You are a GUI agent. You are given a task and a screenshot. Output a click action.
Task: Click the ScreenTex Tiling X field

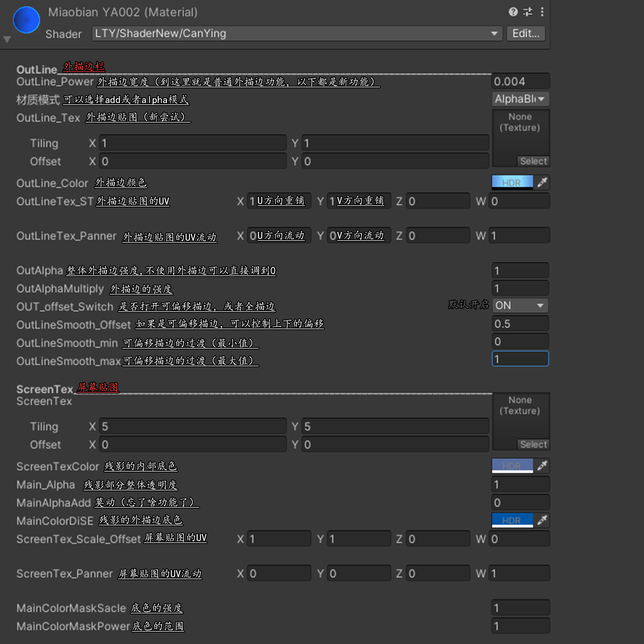coord(193,426)
